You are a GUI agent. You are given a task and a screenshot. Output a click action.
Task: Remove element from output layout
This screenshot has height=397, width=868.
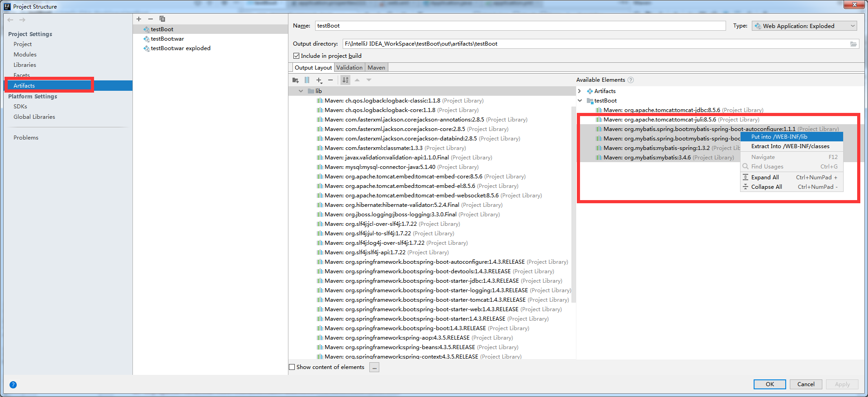(330, 80)
